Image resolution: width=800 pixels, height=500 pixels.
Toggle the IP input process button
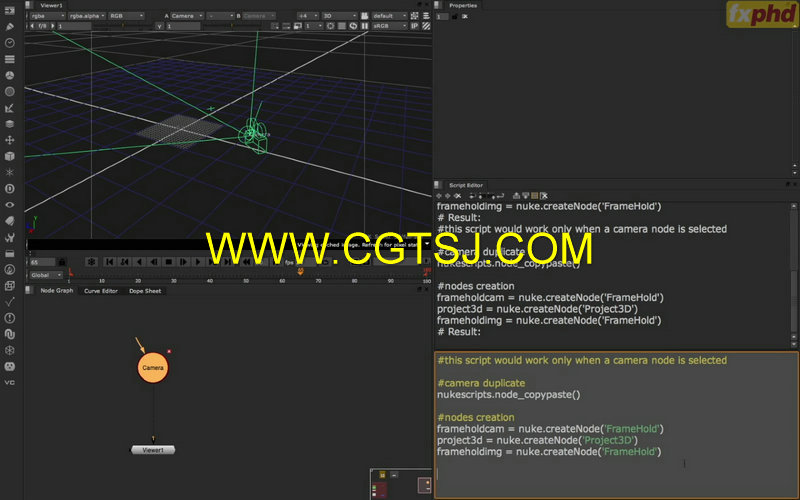pyautogui.click(x=415, y=26)
